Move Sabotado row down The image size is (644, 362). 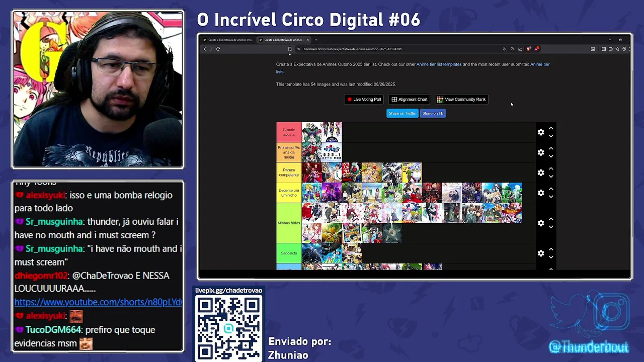pos(551,257)
